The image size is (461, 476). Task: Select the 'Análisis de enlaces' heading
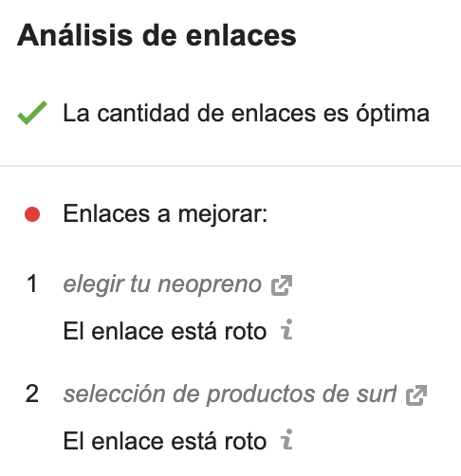click(x=157, y=35)
